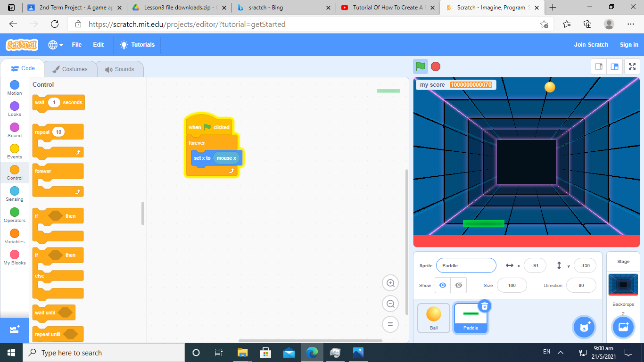
Task: Open the Tutorials button
Action: coord(137,45)
